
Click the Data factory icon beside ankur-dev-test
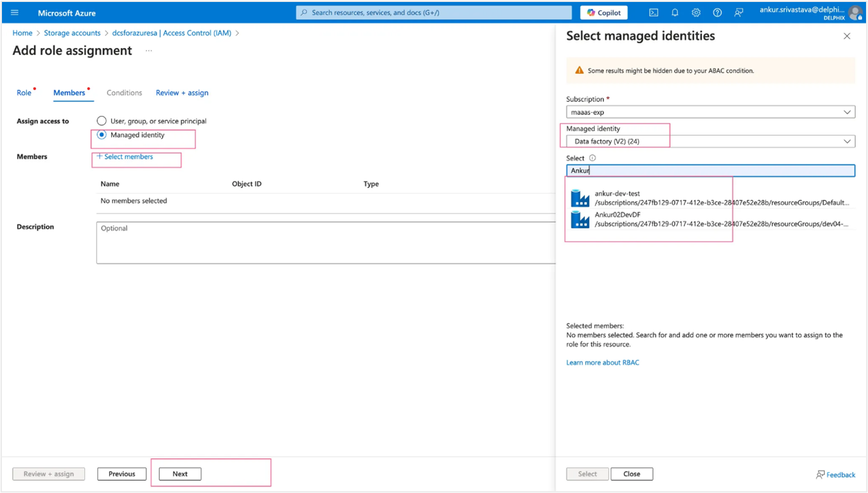[579, 197]
